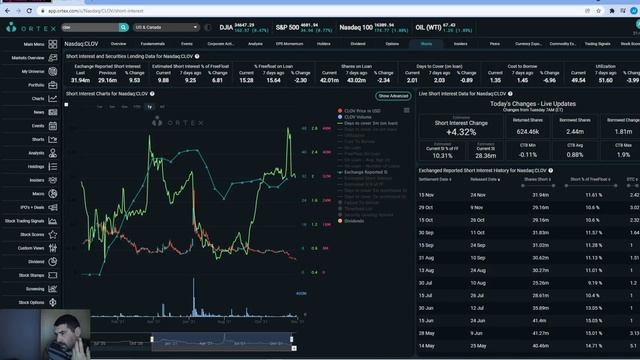Reload the page in browser

click(29, 11)
